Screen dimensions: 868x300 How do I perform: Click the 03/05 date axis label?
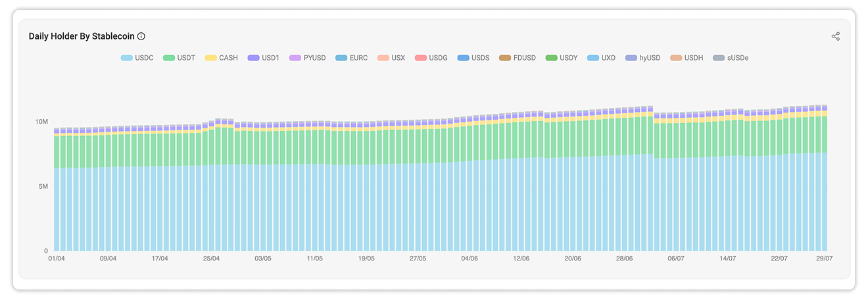pyautogui.click(x=263, y=259)
